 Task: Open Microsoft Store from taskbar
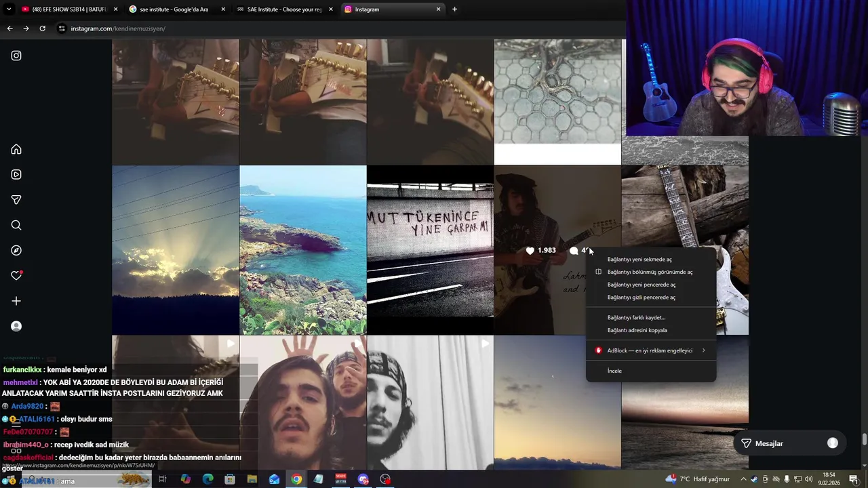point(230,479)
